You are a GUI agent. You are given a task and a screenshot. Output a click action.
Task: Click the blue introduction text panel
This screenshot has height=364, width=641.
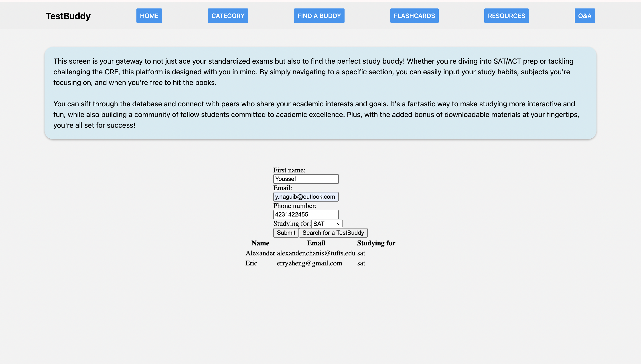pos(320,93)
